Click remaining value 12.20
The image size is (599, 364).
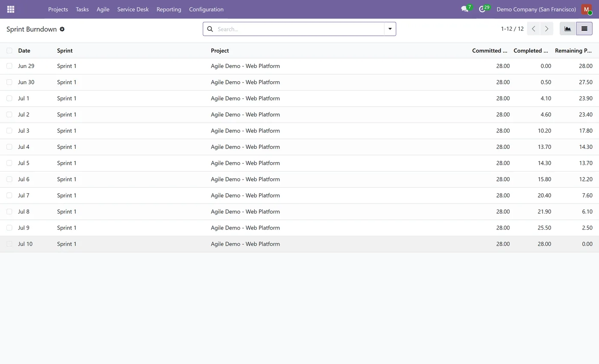pos(586,179)
